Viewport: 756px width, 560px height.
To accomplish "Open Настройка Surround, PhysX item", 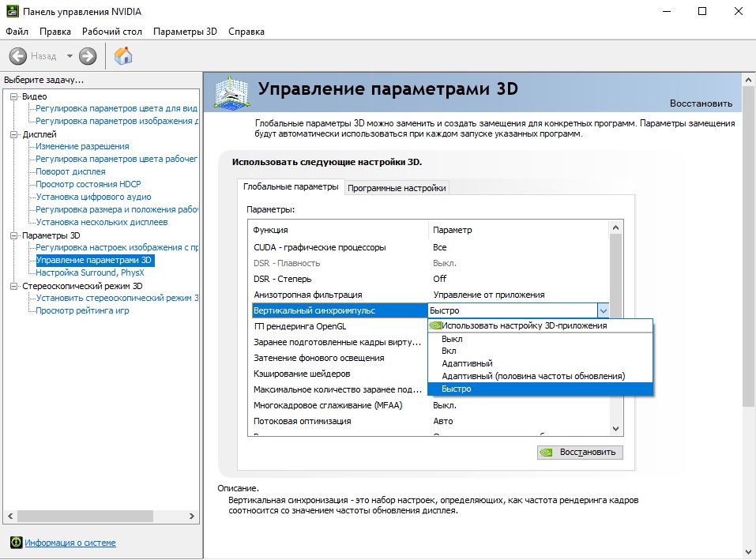I will tap(90, 272).
